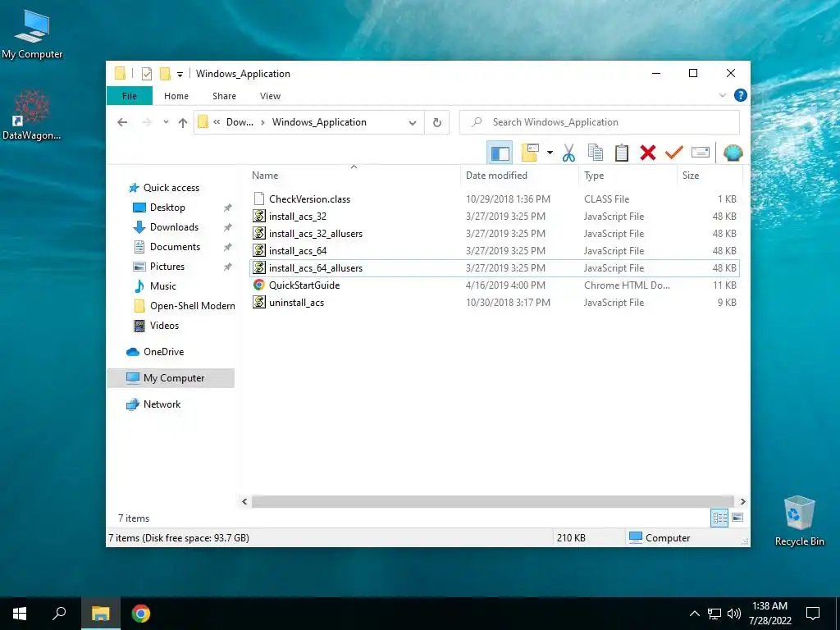This screenshot has width=840, height=630.
Task: Launch Google Chrome from the taskbar
Action: coord(141,614)
